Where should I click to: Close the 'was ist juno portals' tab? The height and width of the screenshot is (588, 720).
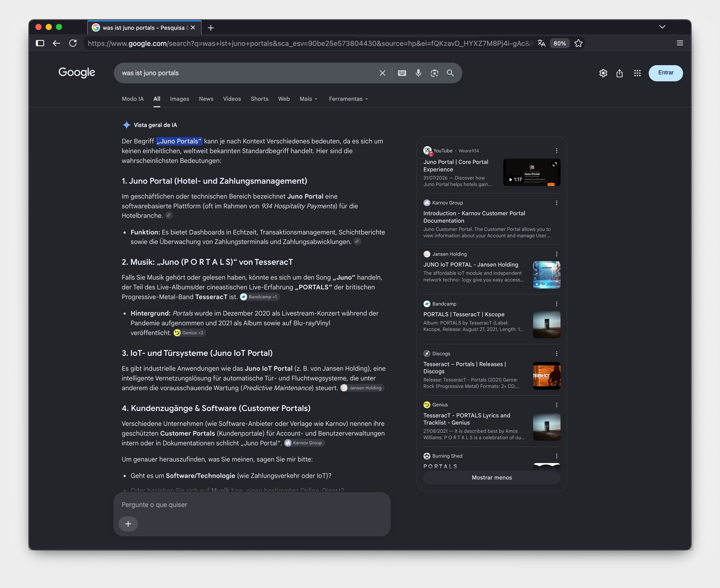(x=193, y=27)
